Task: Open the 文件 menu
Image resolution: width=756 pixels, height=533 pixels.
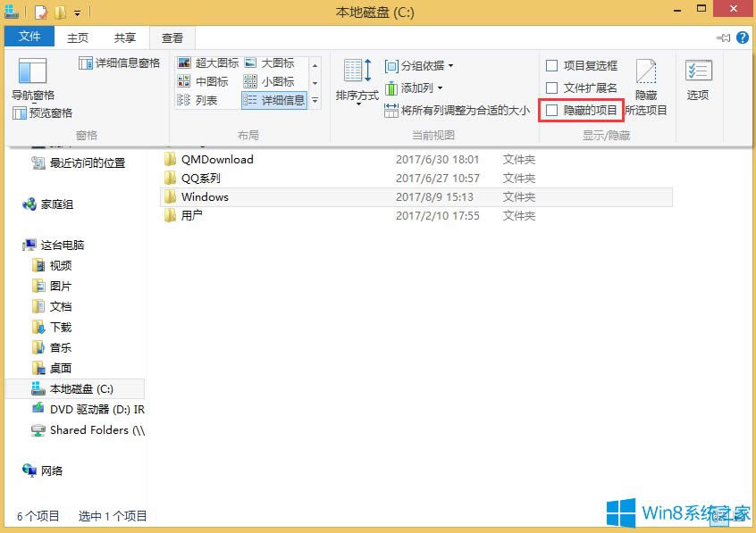Action: click(29, 37)
